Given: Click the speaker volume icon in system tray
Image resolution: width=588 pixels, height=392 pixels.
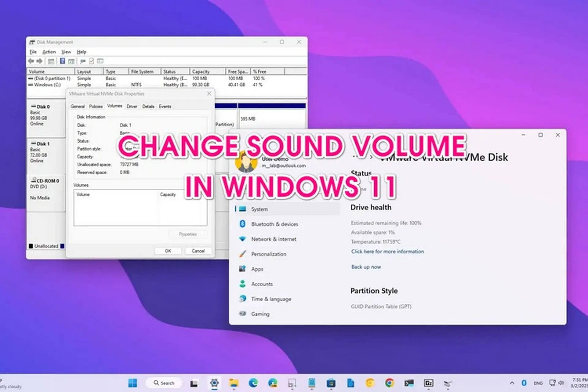Looking at the screenshot, I should coord(561,383).
